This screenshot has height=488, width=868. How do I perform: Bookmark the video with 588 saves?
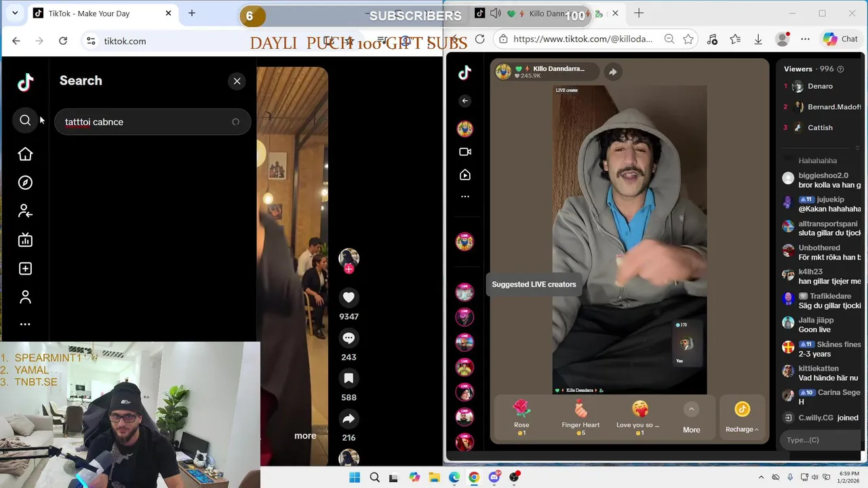pyautogui.click(x=349, y=378)
